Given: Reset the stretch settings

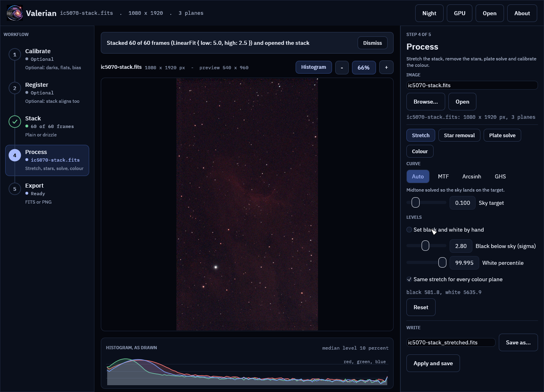Looking at the screenshot, I should (x=421, y=307).
